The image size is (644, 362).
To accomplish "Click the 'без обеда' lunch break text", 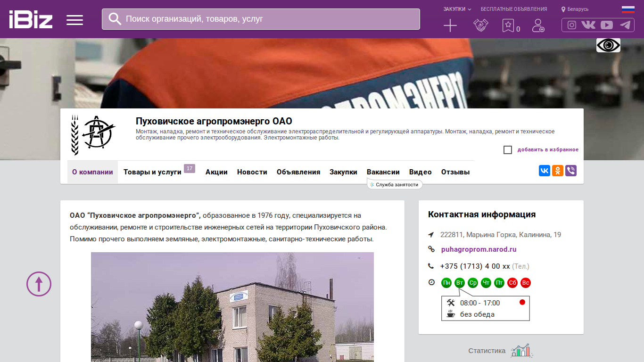I will [477, 314].
